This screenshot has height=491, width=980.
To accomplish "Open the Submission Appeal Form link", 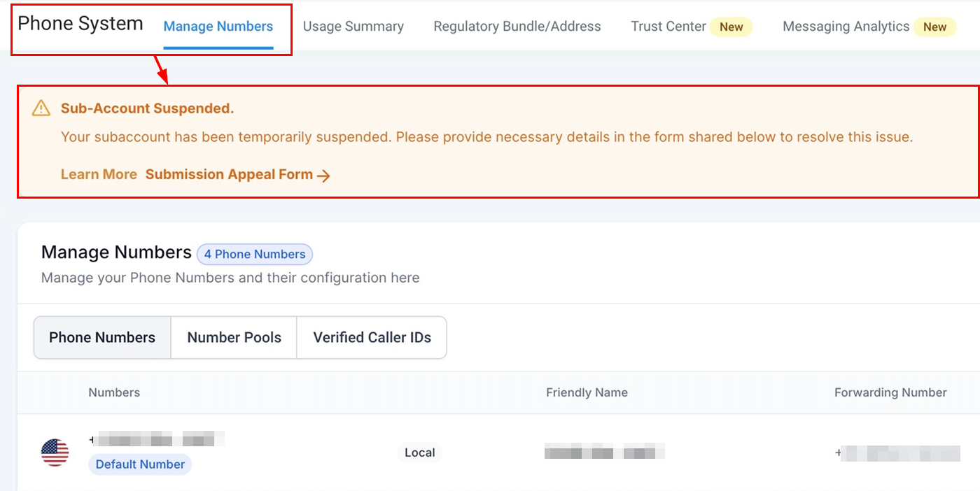I will 229,175.
